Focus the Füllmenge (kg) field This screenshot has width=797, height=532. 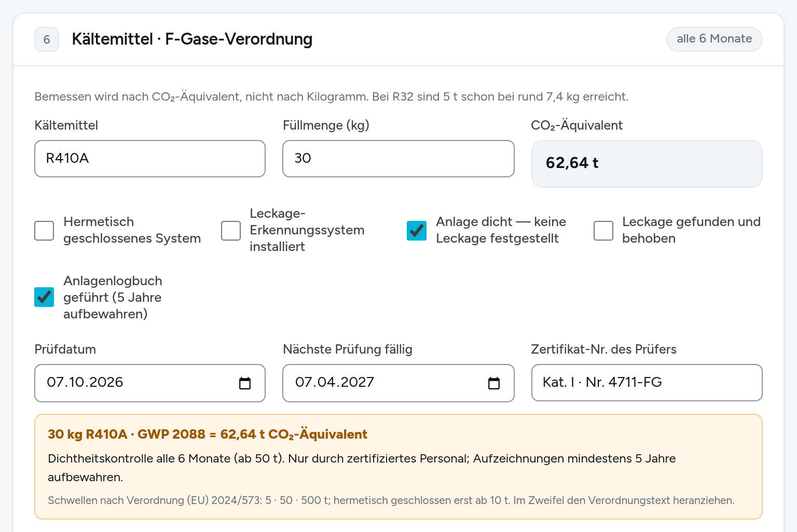click(x=398, y=159)
